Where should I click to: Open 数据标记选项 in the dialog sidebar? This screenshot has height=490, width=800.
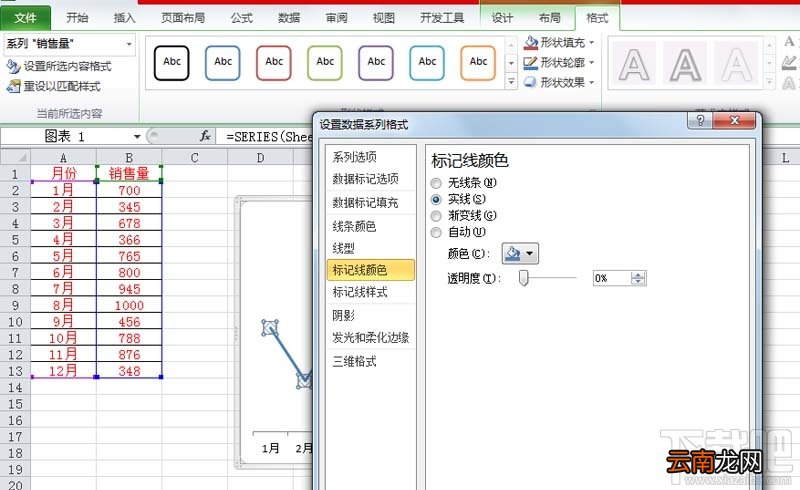coord(371,179)
